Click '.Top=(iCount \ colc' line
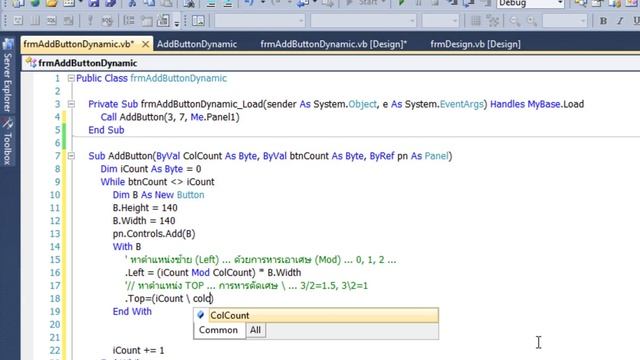Screen dimensions: 640x360 (x=169, y=299)
